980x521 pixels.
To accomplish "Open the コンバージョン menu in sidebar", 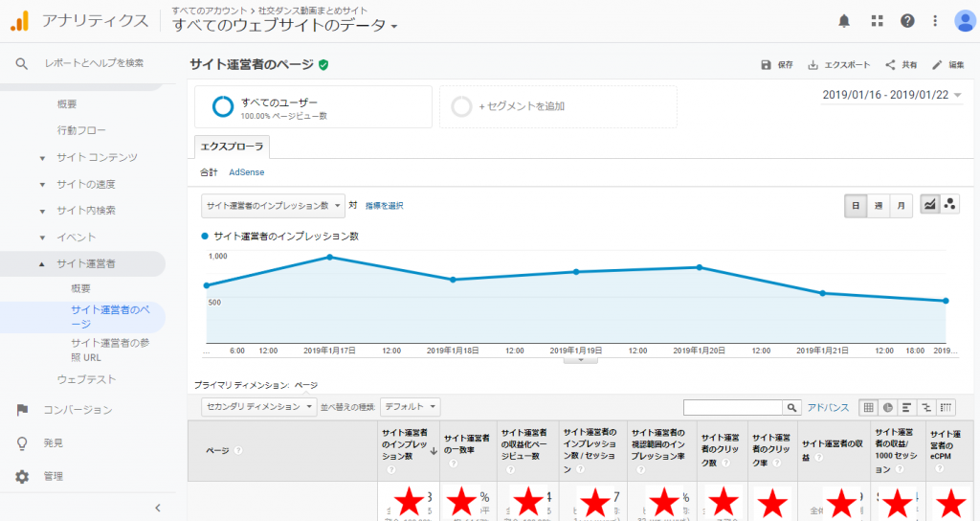I will pyautogui.click(x=77, y=410).
